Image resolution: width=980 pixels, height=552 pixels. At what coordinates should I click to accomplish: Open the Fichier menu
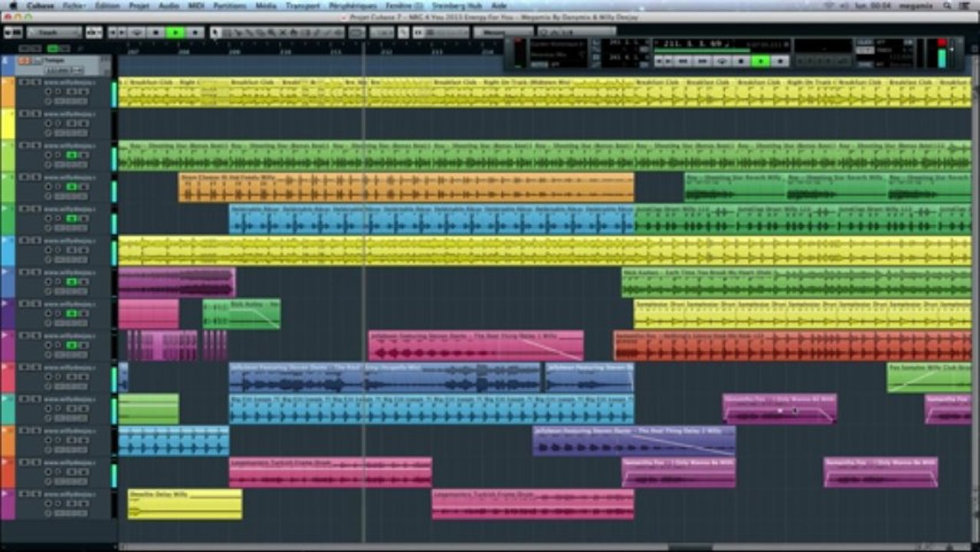pos(74,5)
